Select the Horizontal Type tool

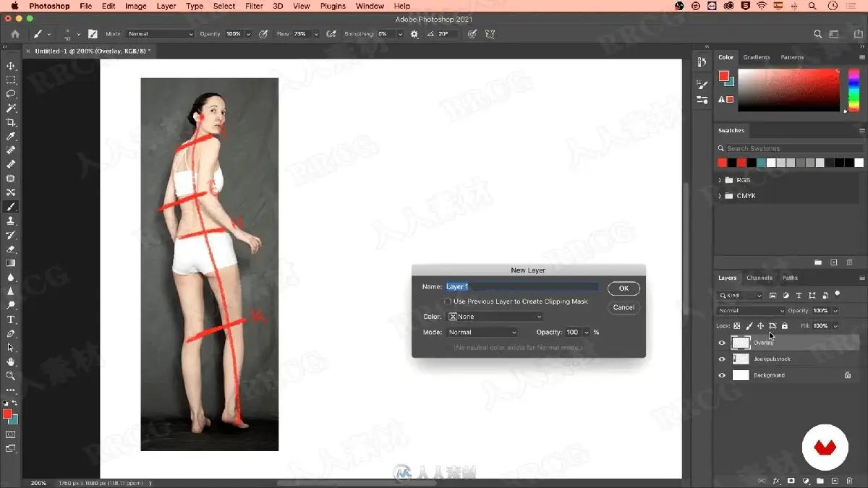point(11,320)
